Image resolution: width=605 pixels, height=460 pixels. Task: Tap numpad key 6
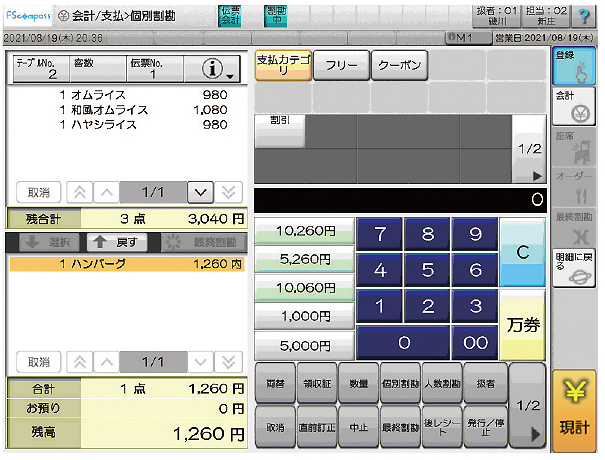(475, 270)
